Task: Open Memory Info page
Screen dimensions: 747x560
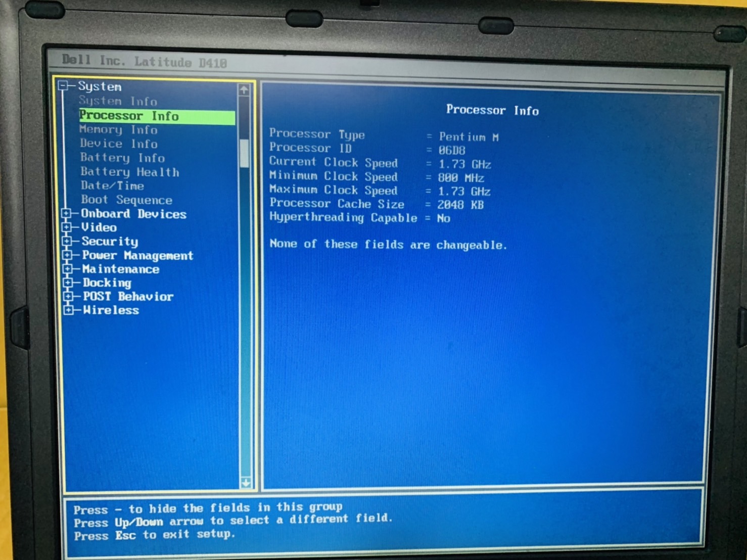Action: coord(119,130)
